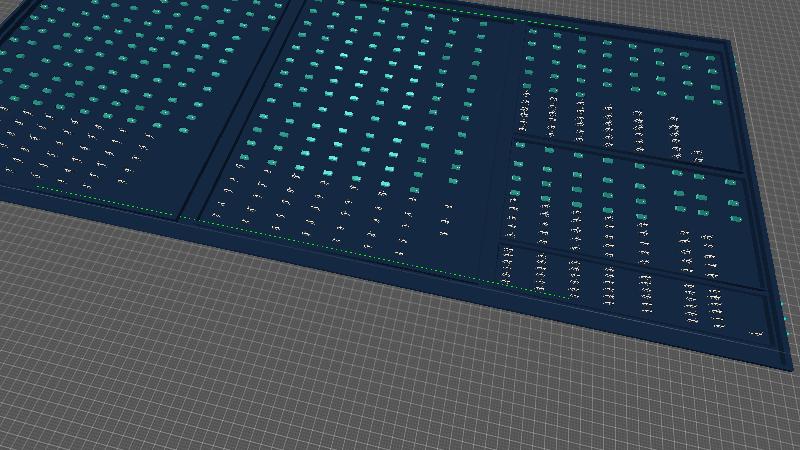The height and width of the screenshot is (450, 800).
Task: Click the gray grid area in the top-right corner
Action: click(770, 20)
